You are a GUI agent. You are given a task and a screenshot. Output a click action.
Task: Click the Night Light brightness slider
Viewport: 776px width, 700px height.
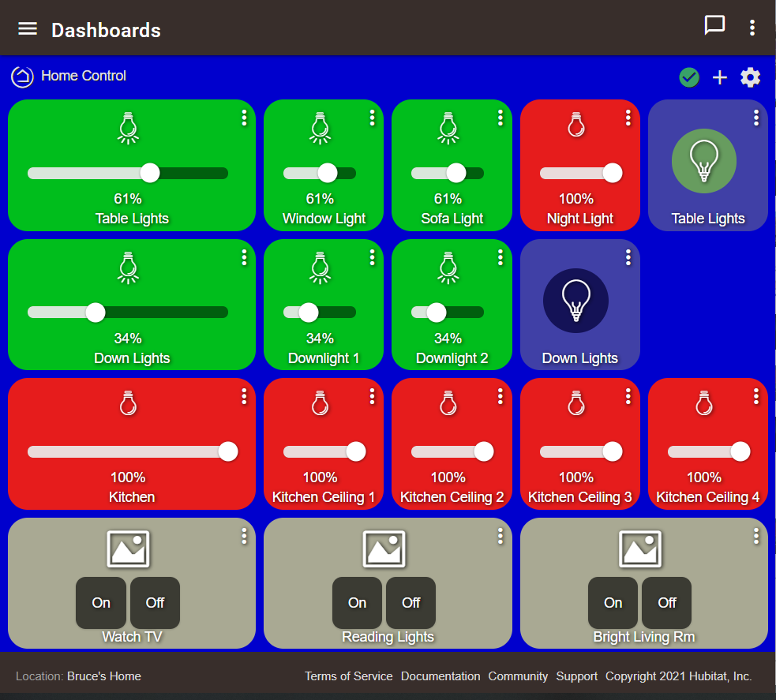[581, 173]
